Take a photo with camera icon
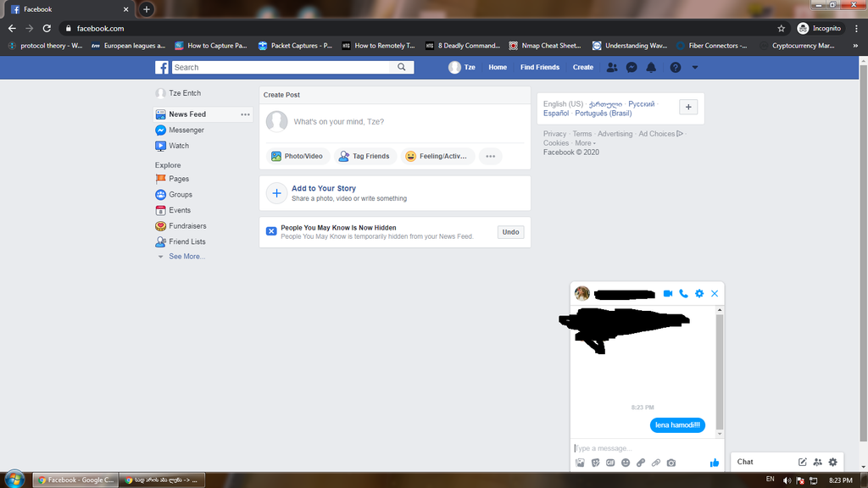Image resolution: width=868 pixels, height=488 pixels. 671,463
